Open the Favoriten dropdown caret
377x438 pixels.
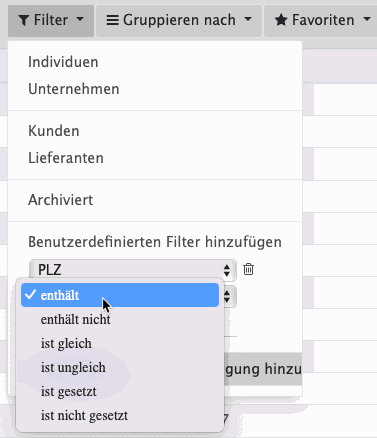(367, 19)
